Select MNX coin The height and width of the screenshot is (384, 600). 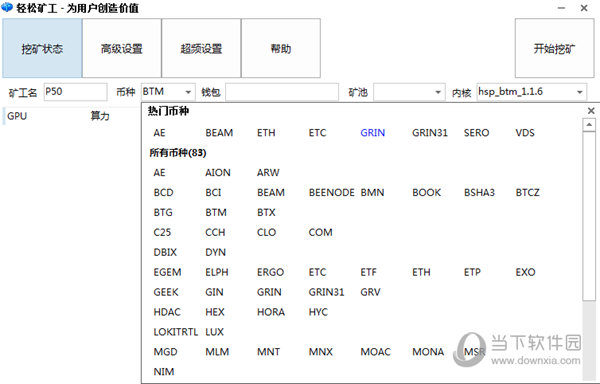point(321,351)
